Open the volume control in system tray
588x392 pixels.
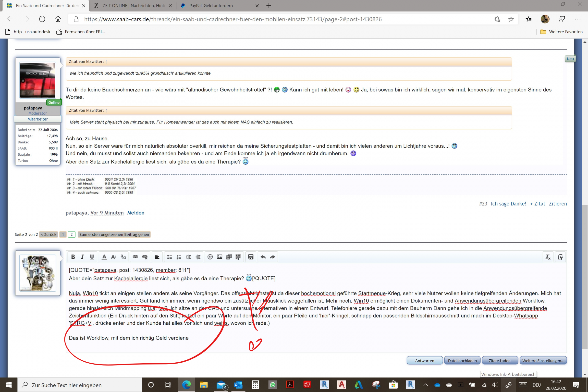[x=495, y=385]
